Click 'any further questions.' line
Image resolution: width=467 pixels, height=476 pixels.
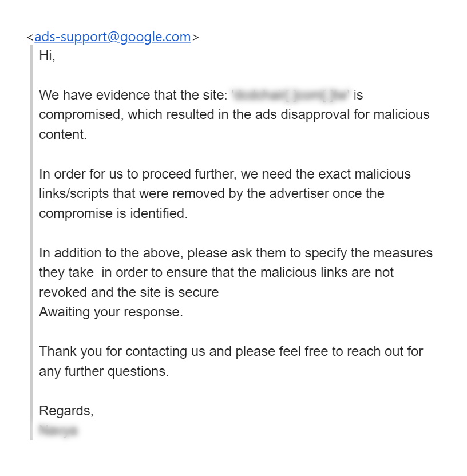coord(104,371)
